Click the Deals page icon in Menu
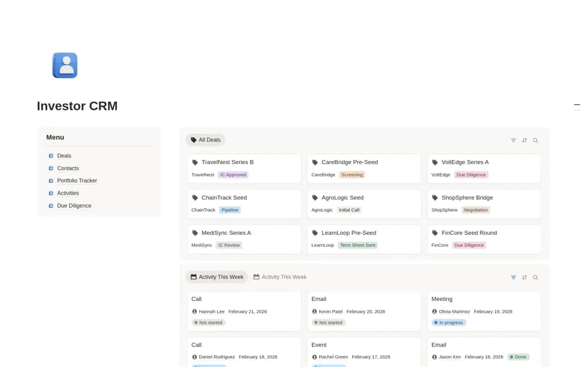 pyautogui.click(x=51, y=156)
